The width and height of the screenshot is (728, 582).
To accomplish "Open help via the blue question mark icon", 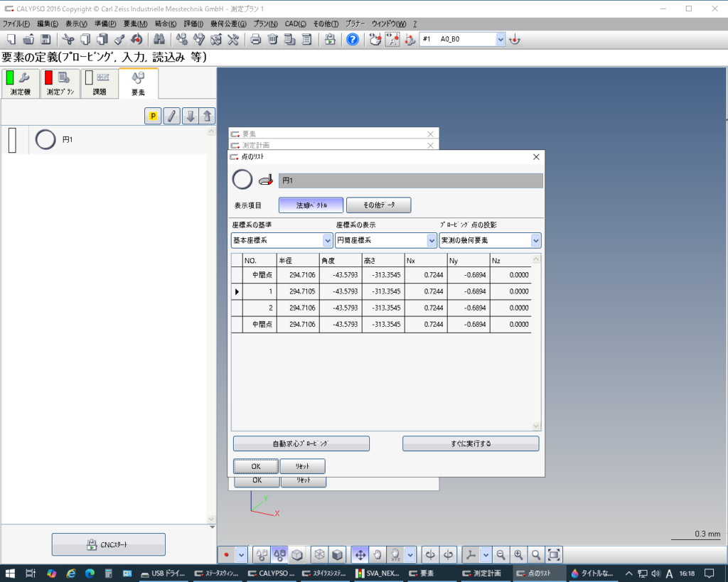I will coord(353,39).
